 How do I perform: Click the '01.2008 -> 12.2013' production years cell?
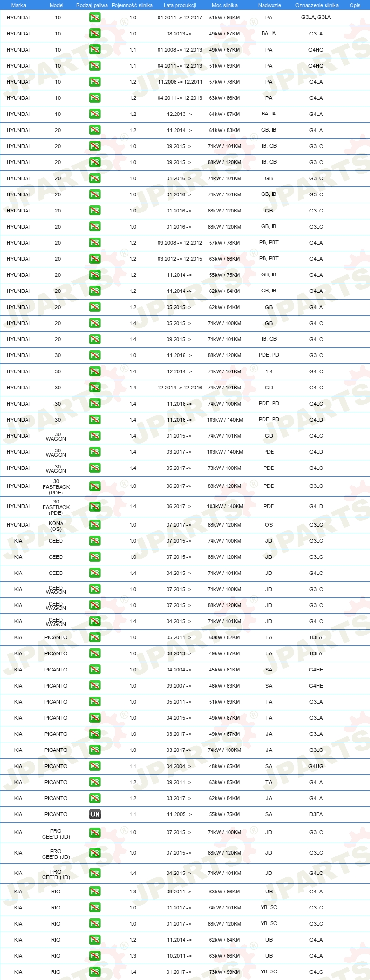coord(180,50)
